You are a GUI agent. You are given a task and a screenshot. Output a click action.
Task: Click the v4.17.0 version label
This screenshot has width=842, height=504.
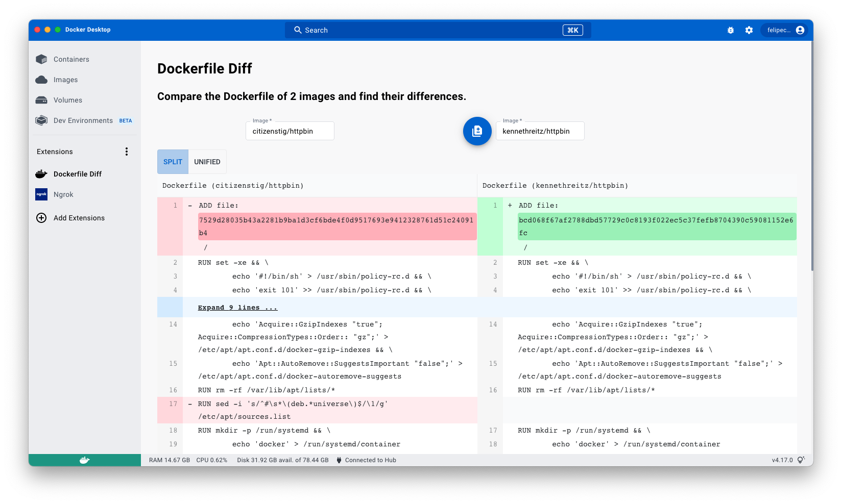[782, 460]
